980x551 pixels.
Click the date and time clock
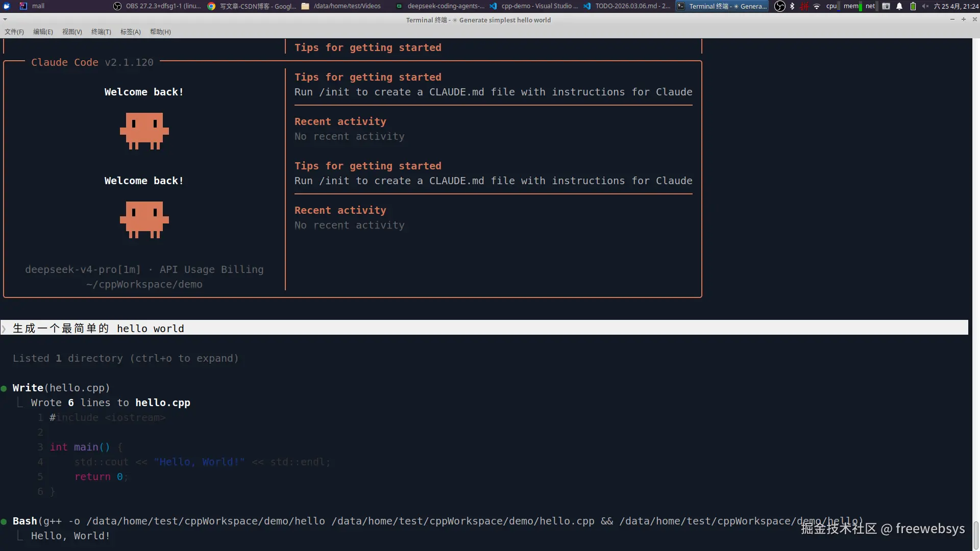pos(956,6)
